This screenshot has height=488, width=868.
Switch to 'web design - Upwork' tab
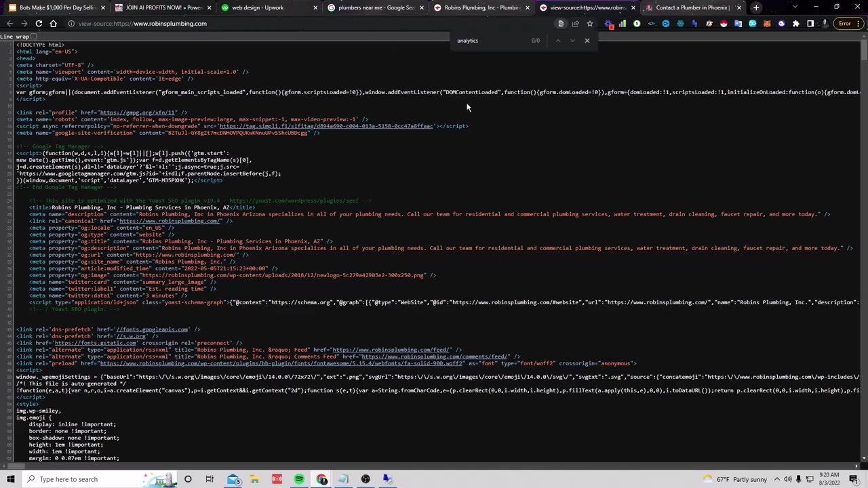click(269, 7)
